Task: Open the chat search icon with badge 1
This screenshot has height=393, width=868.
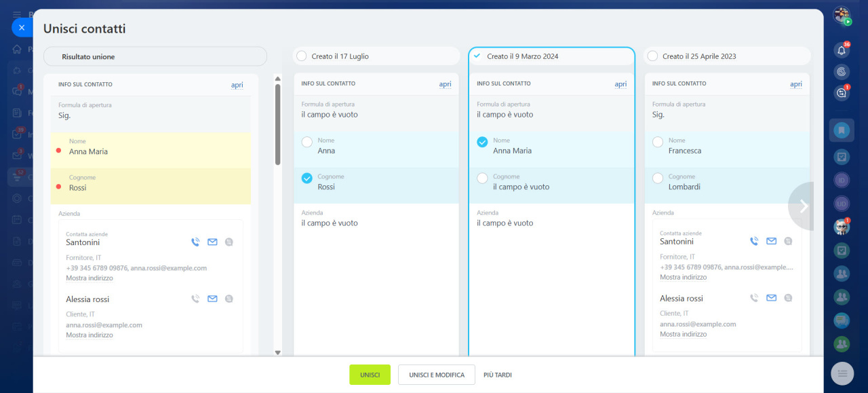Action: pyautogui.click(x=842, y=93)
